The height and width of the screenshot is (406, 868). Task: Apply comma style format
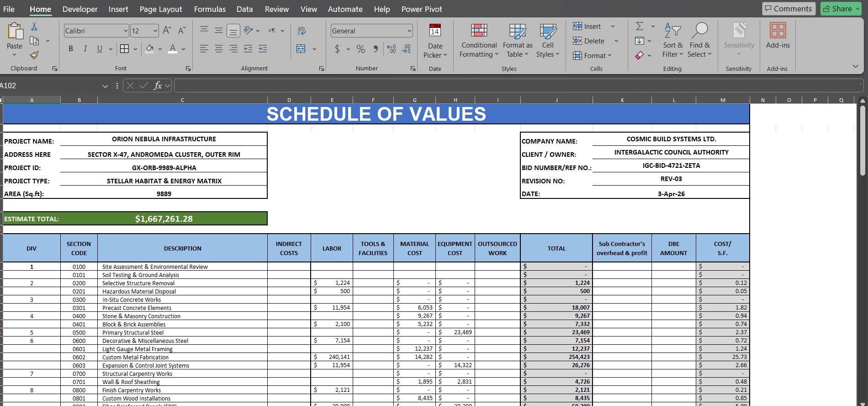point(376,48)
